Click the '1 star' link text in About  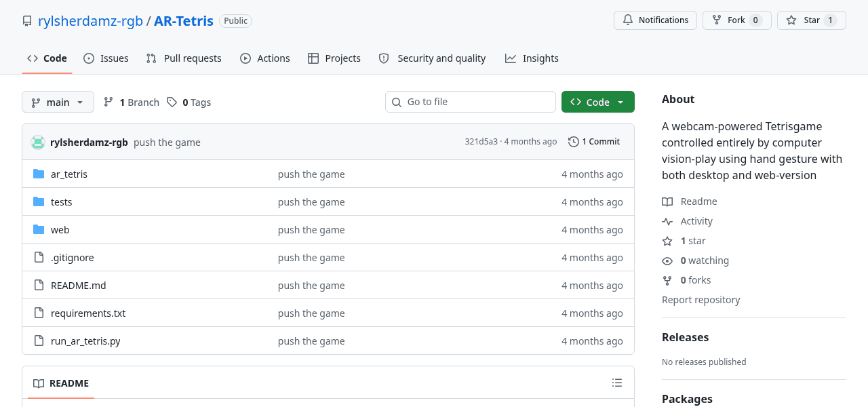coord(693,241)
